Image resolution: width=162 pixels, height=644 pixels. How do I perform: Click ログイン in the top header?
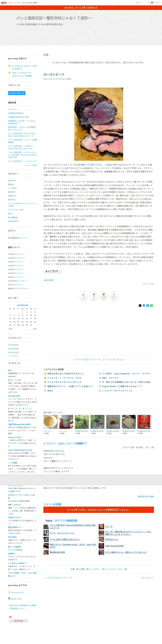point(158,3)
